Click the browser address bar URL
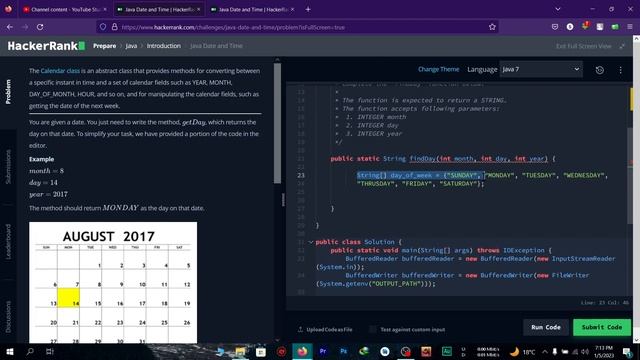The width and height of the screenshot is (640, 360). point(233,27)
